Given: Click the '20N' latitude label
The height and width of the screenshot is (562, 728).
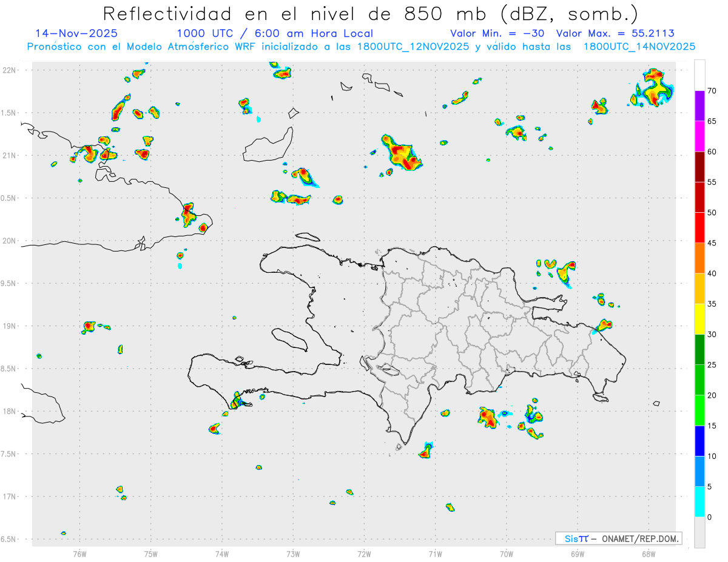Looking at the screenshot, I should (10, 241).
